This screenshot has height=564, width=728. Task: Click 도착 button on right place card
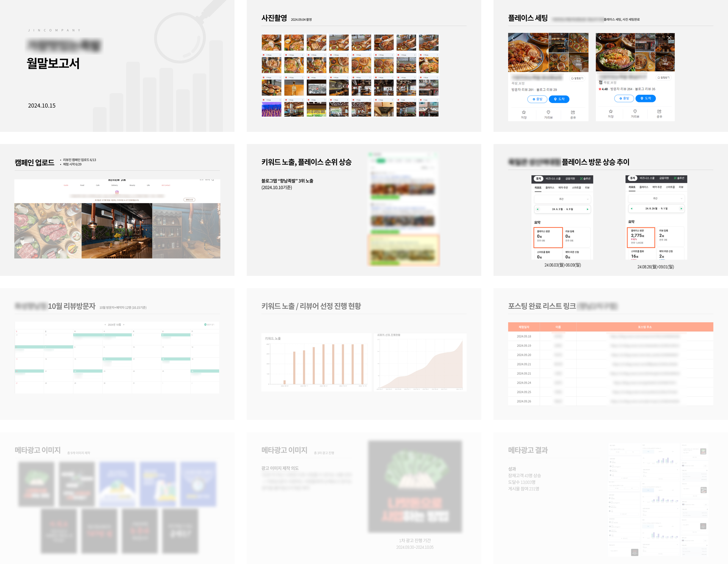pos(646,99)
